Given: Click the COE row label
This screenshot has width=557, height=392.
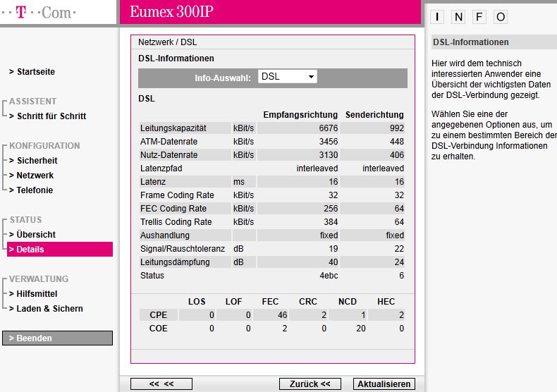Looking at the screenshot, I should (x=159, y=329).
